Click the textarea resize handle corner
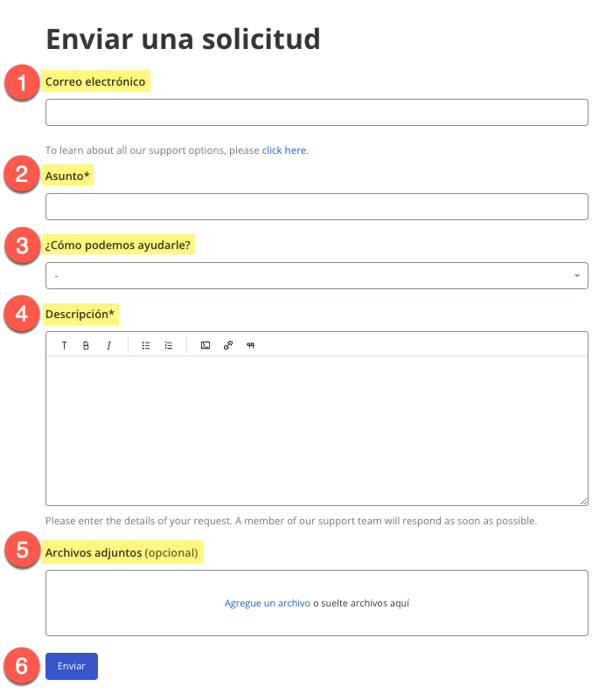The image size is (606, 700). click(583, 501)
